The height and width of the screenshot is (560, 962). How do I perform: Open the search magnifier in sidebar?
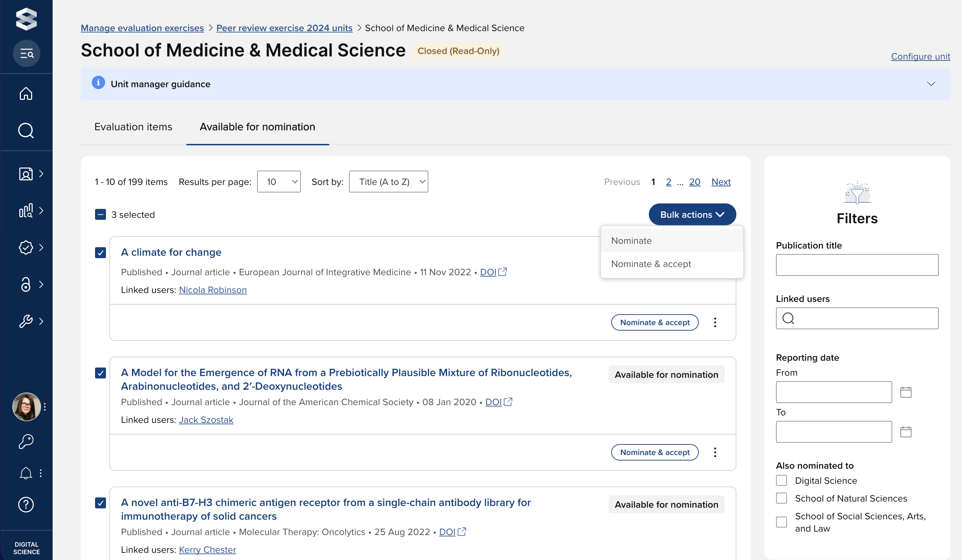coord(26,131)
